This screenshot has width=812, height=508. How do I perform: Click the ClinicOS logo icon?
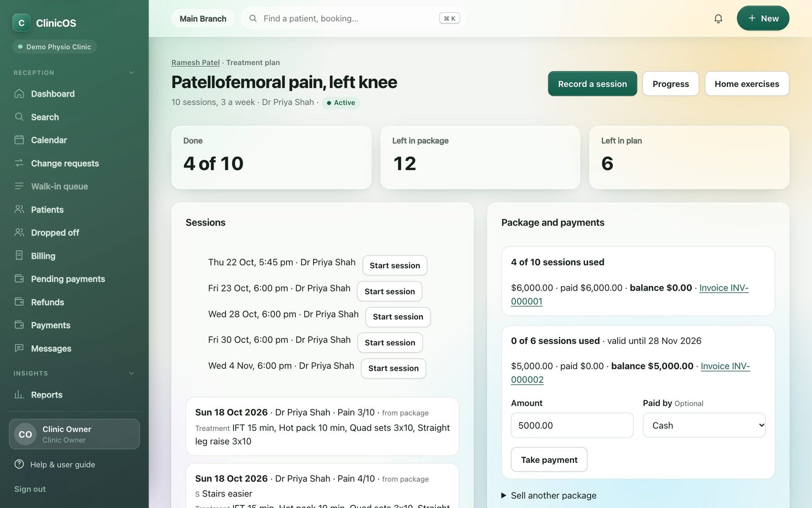[21, 23]
